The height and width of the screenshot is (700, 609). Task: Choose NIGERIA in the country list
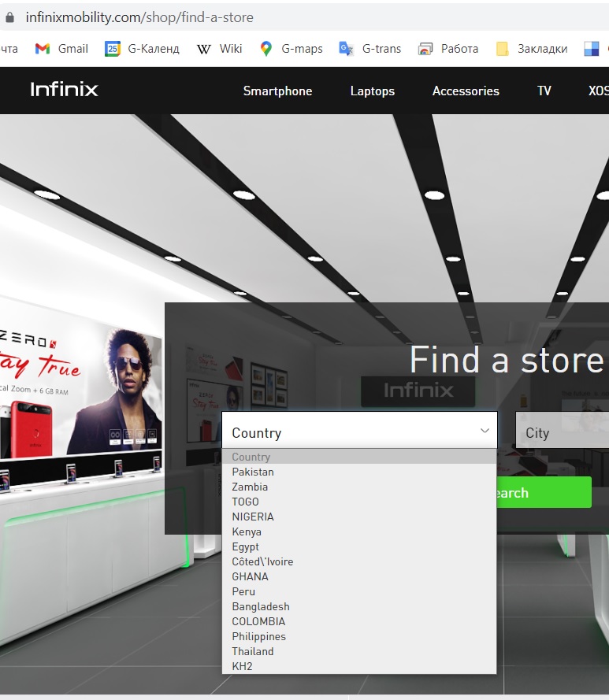[x=253, y=517]
